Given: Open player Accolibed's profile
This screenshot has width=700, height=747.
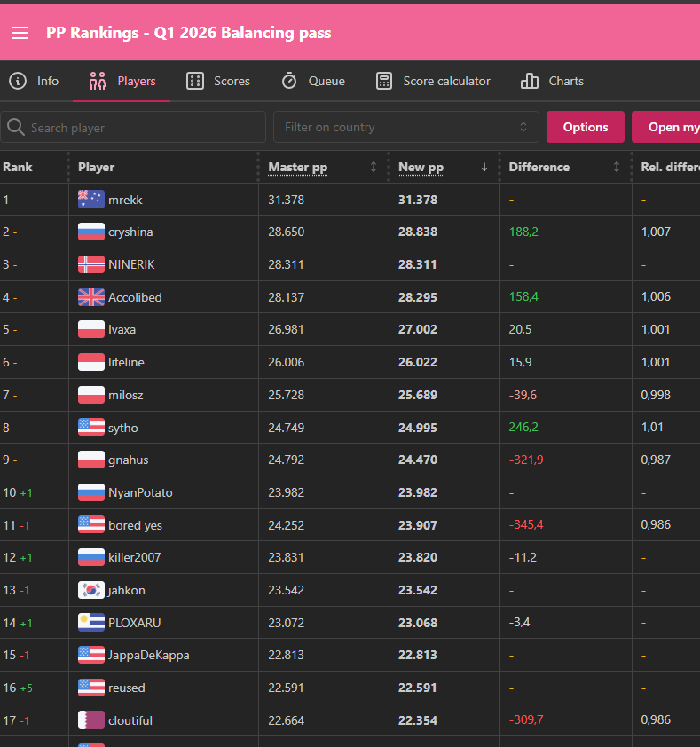Looking at the screenshot, I should coord(135,297).
